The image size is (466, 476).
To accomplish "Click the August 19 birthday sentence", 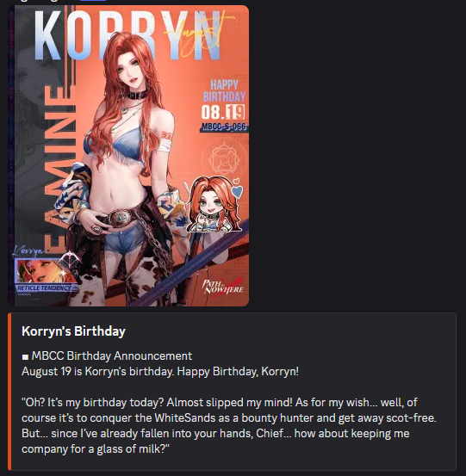I will coord(160,372).
